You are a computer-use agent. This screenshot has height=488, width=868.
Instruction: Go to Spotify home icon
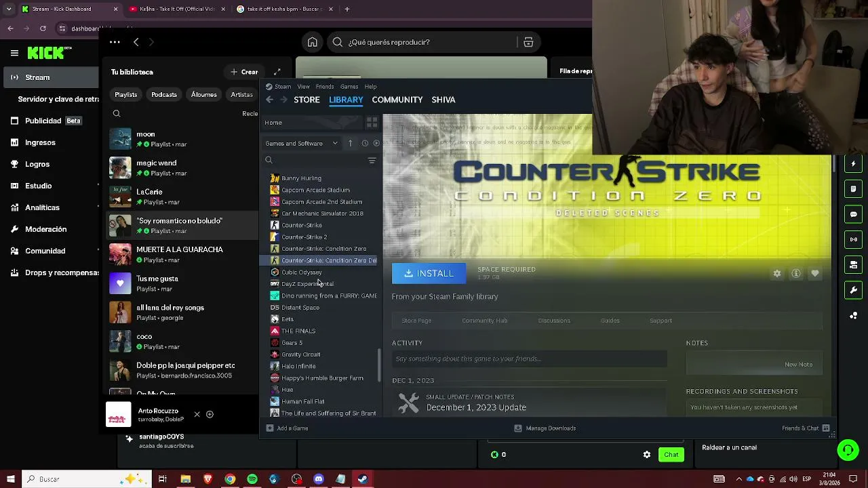tap(313, 42)
